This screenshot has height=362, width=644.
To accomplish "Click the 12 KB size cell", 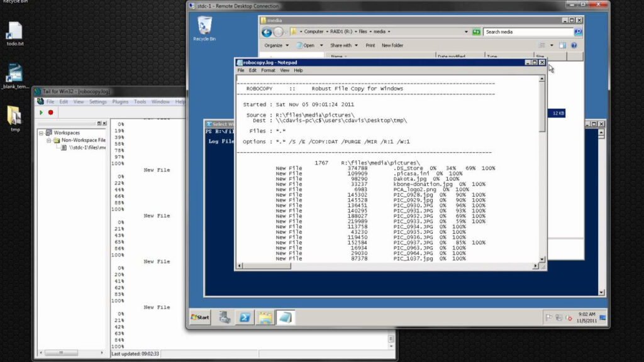I will coord(558,113).
